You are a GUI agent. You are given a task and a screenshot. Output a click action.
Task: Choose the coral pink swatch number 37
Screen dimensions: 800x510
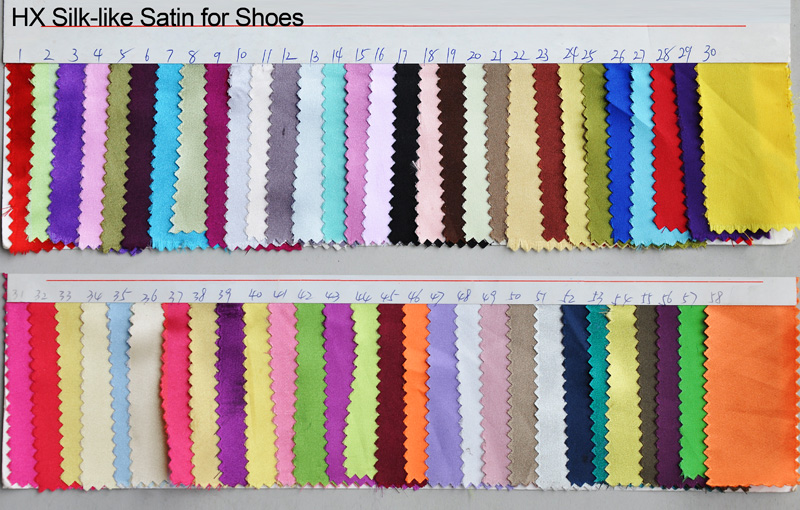click(x=178, y=394)
